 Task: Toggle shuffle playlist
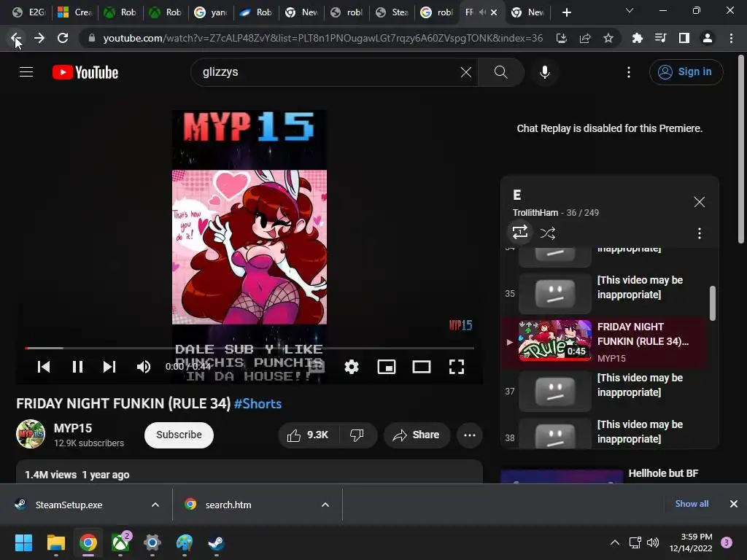point(547,233)
